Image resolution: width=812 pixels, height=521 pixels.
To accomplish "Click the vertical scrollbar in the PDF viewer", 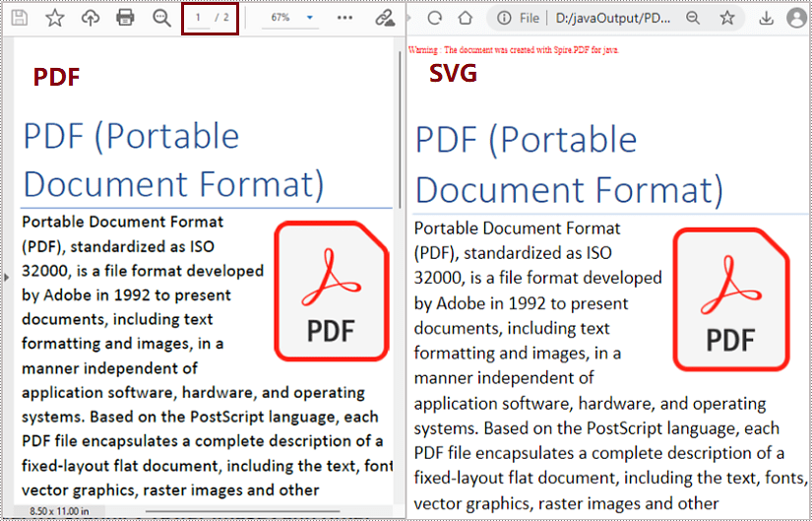I will (401, 130).
